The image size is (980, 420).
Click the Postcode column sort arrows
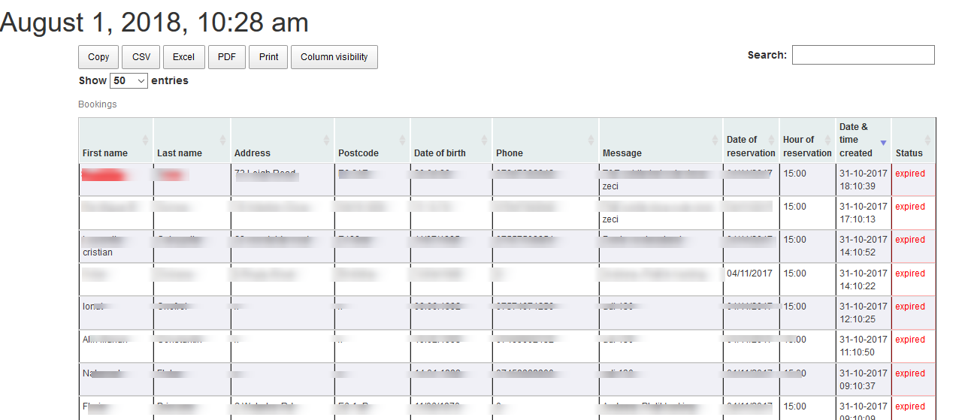pyautogui.click(x=402, y=140)
